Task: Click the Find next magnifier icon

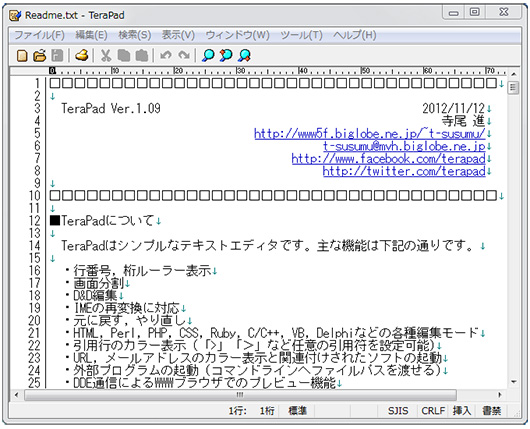Action: pos(244,55)
